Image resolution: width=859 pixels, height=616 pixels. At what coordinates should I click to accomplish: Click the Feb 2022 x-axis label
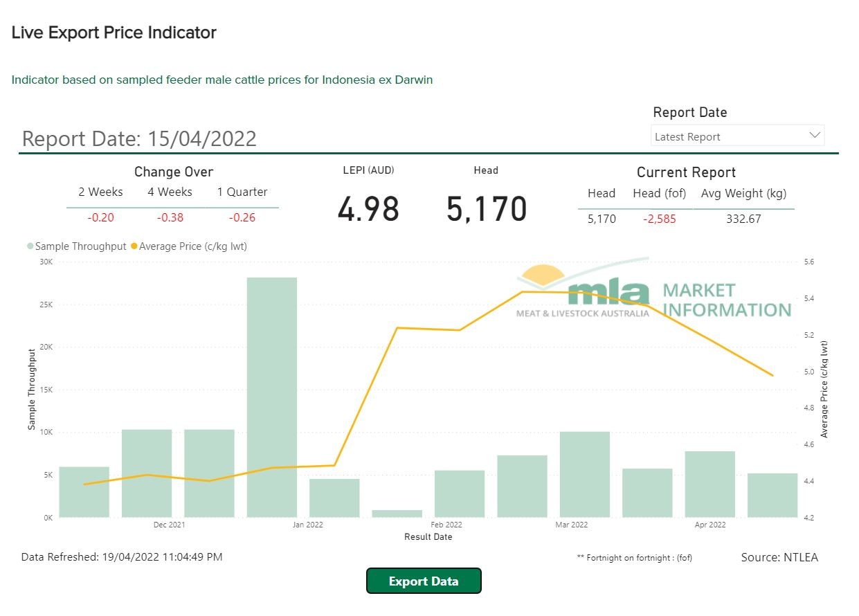coord(446,525)
